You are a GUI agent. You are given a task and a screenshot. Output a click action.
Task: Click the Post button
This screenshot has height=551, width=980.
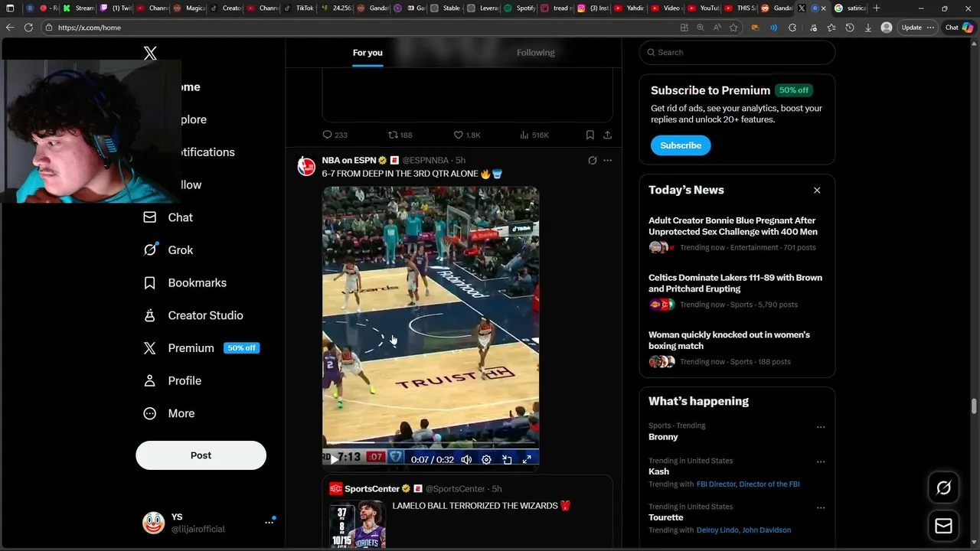201,455
